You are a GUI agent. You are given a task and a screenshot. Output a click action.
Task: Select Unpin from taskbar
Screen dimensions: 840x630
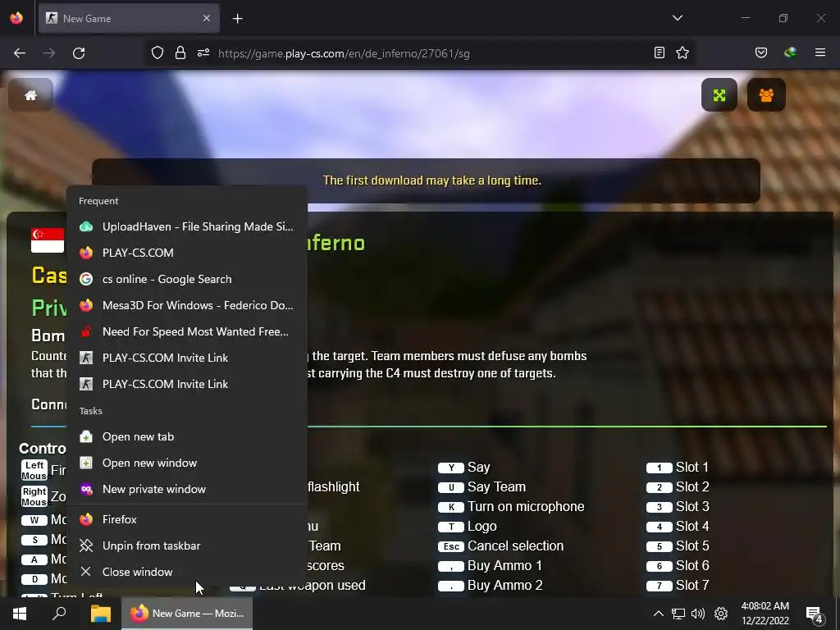coord(187,546)
